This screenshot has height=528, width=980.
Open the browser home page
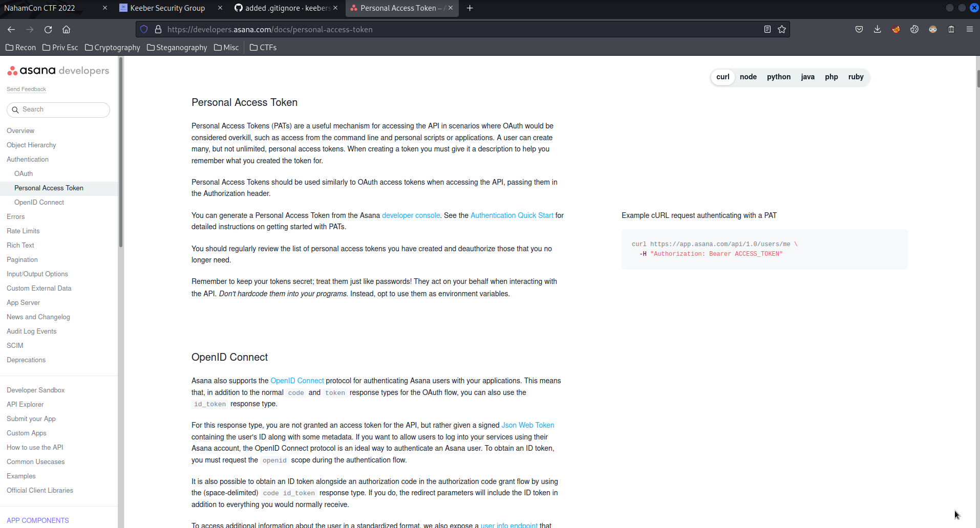coord(66,29)
